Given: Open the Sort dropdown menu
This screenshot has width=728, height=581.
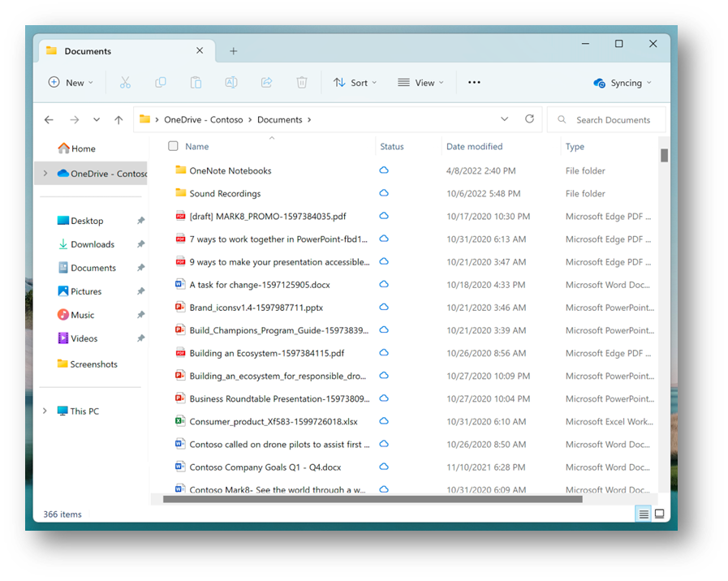Looking at the screenshot, I should coord(355,83).
